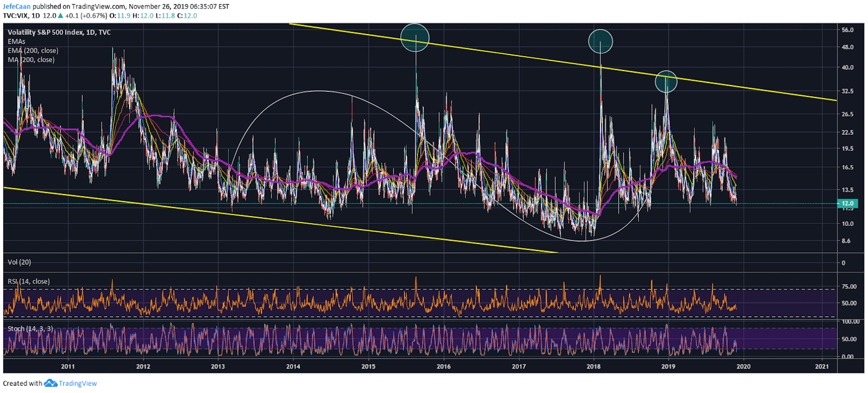Screen dimensions: 868x393
Task: Click the 0.00 Stoch axis label
Action: click(x=847, y=357)
